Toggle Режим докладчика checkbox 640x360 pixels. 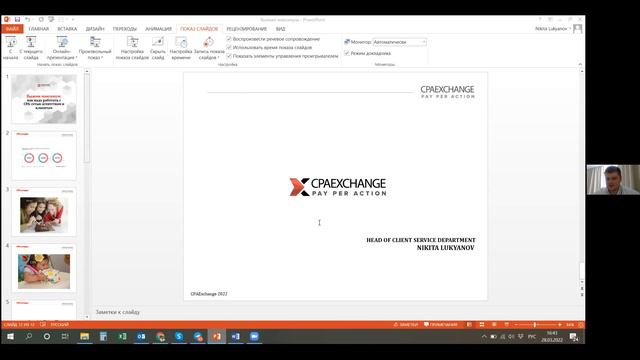(347, 53)
